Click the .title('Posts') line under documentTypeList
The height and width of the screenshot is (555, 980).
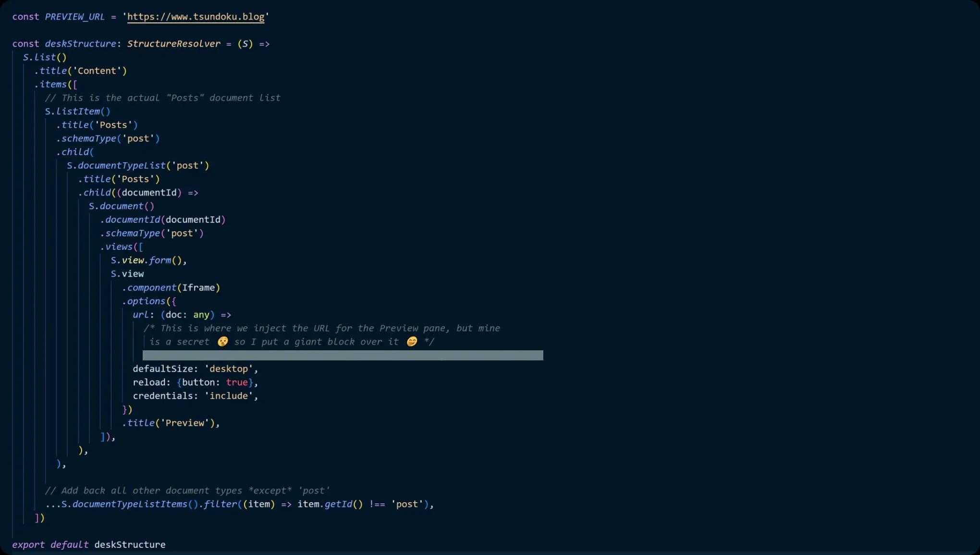click(119, 179)
